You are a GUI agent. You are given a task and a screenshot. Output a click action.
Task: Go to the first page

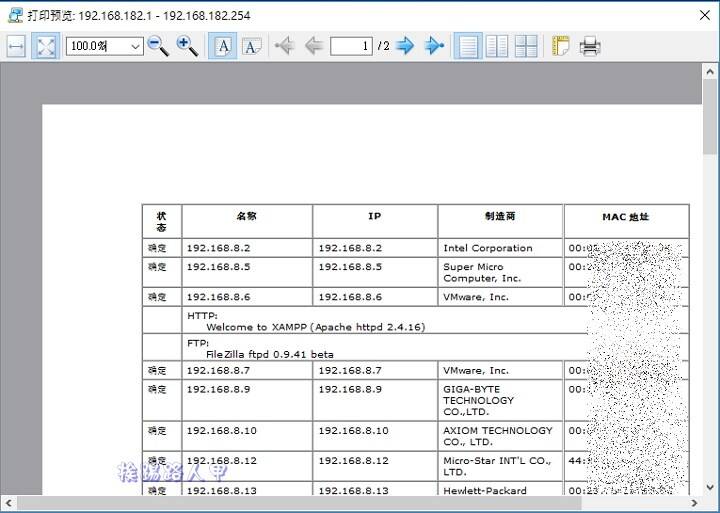pos(284,46)
